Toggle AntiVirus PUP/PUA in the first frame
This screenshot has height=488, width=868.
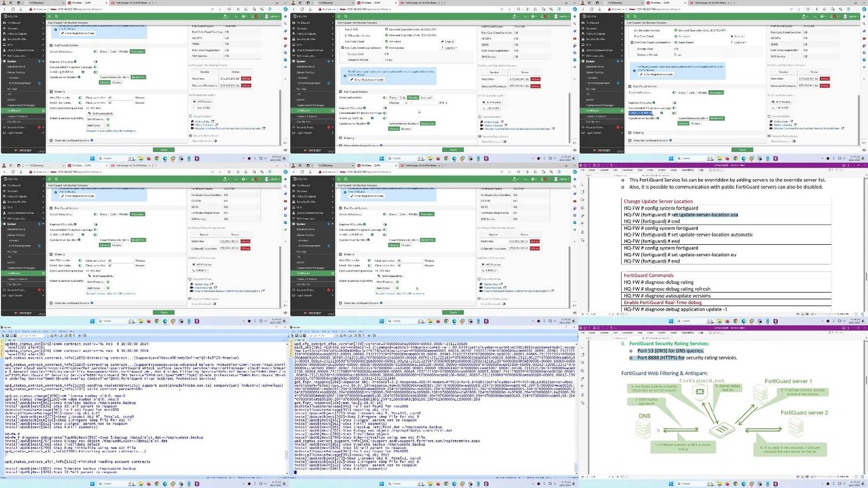(95, 72)
